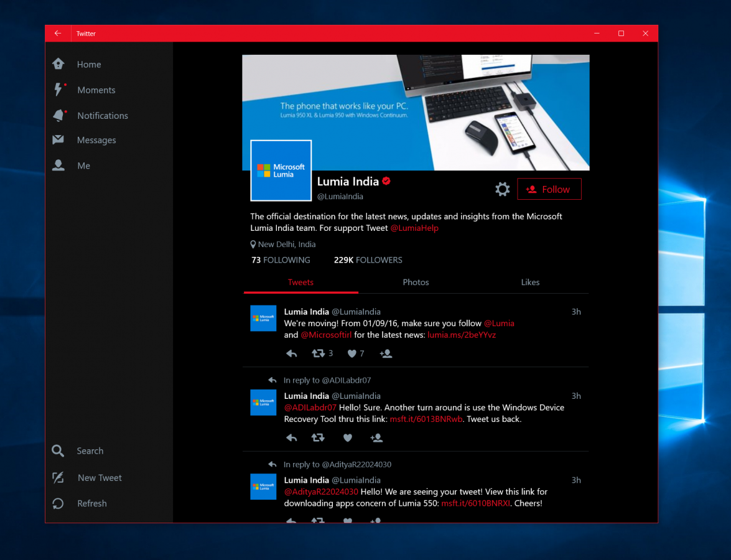
Task: Retweet the "We're moving!" tweet
Action: pos(319,353)
